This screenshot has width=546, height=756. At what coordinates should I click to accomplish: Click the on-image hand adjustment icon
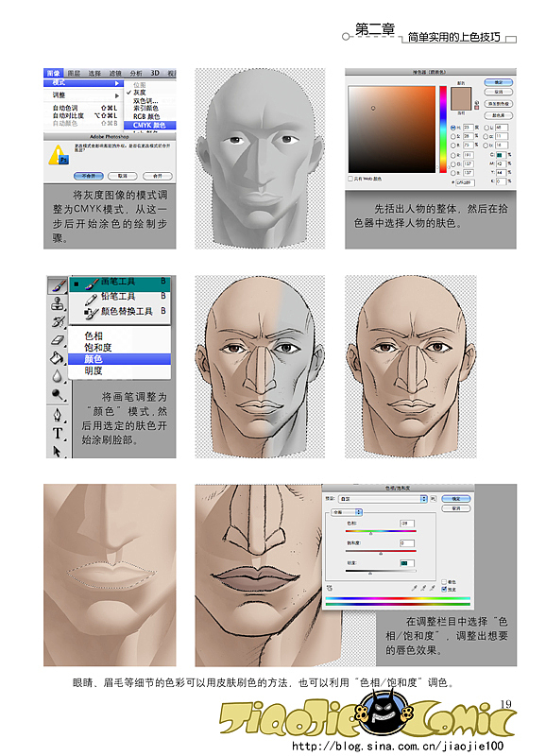point(330,588)
